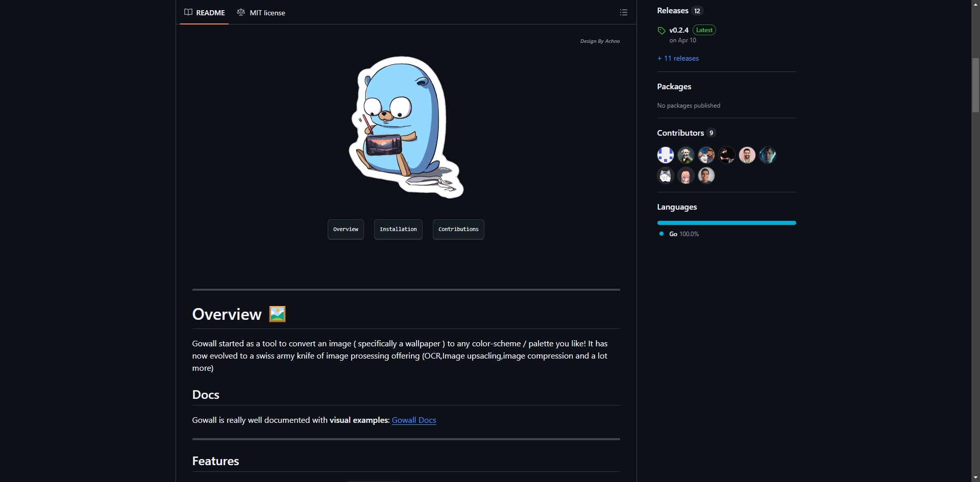980x482 pixels.
Task: Open the README tab
Action: click(204, 12)
